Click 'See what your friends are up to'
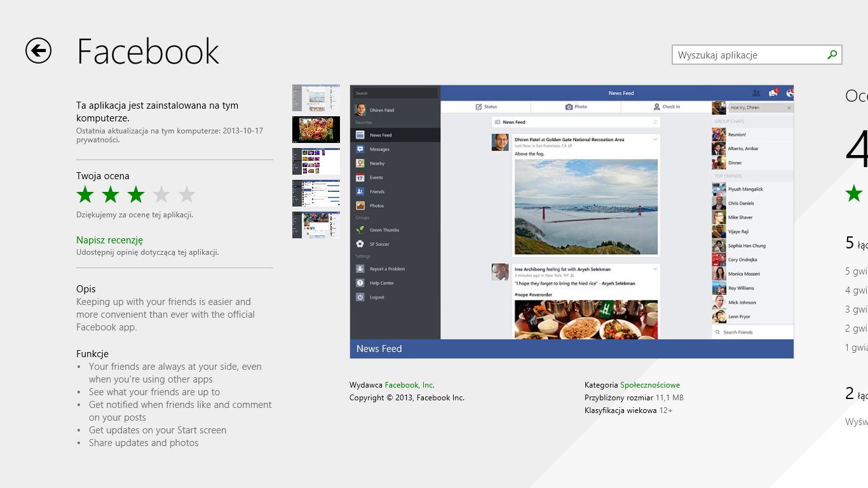The image size is (868, 488). [154, 391]
